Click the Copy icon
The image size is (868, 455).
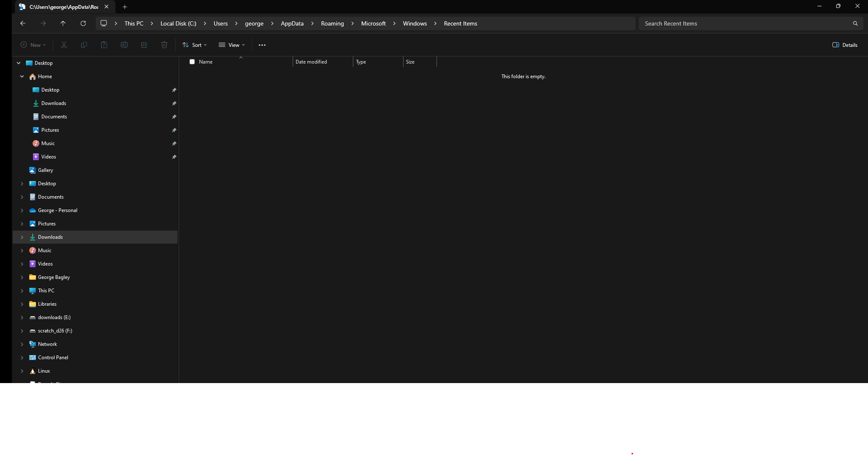pyautogui.click(x=84, y=45)
